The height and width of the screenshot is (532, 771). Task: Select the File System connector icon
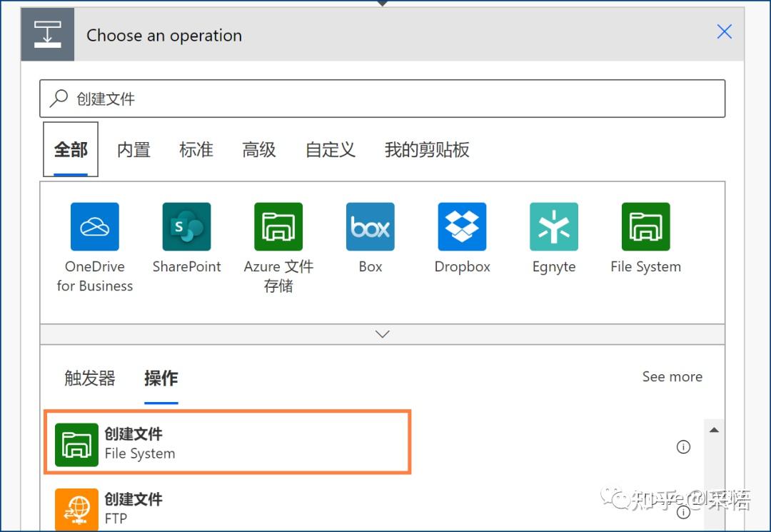point(645,226)
